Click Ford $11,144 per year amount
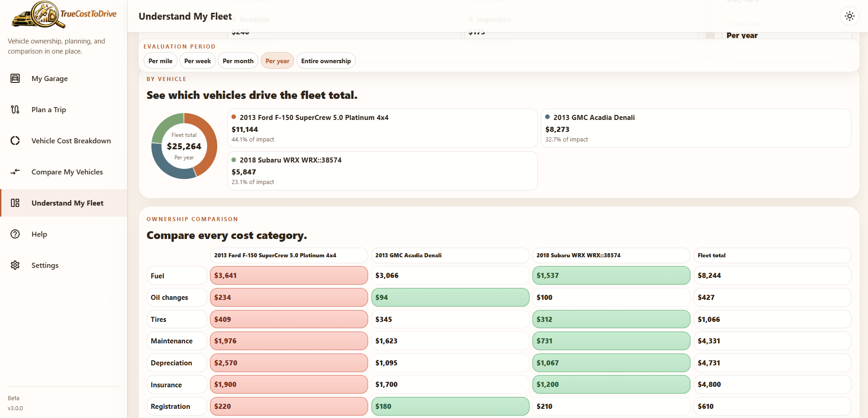868x418 pixels. click(x=245, y=130)
